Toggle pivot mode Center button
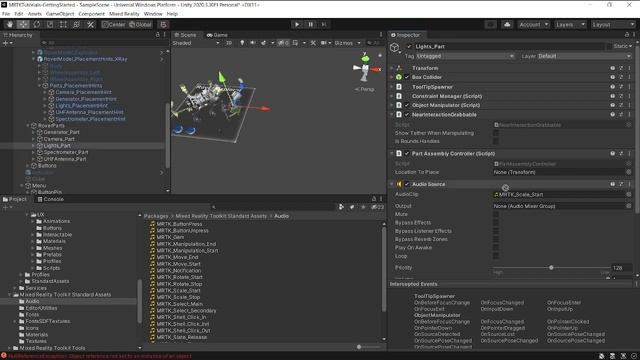Viewport: 640px width, 360px height. (113, 24)
